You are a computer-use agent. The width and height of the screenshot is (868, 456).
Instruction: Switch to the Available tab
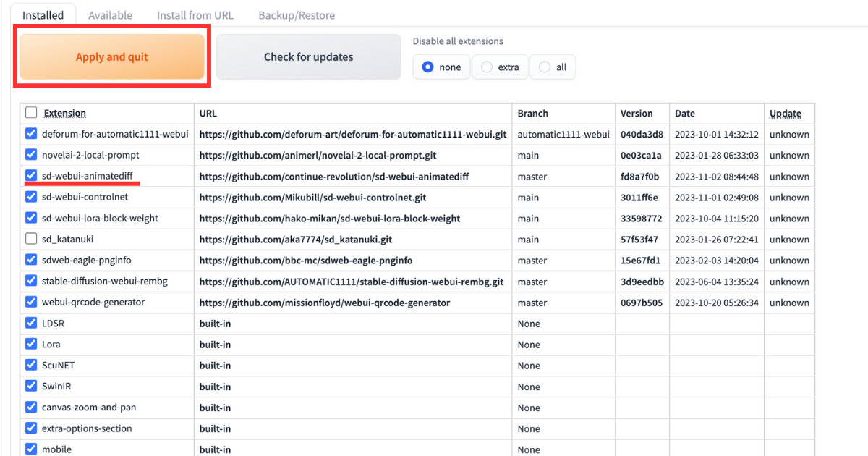[110, 14]
